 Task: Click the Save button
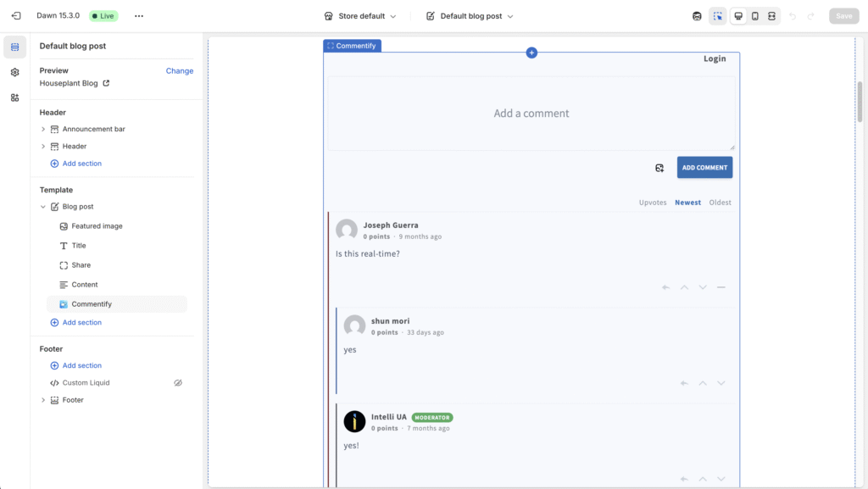click(x=843, y=16)
